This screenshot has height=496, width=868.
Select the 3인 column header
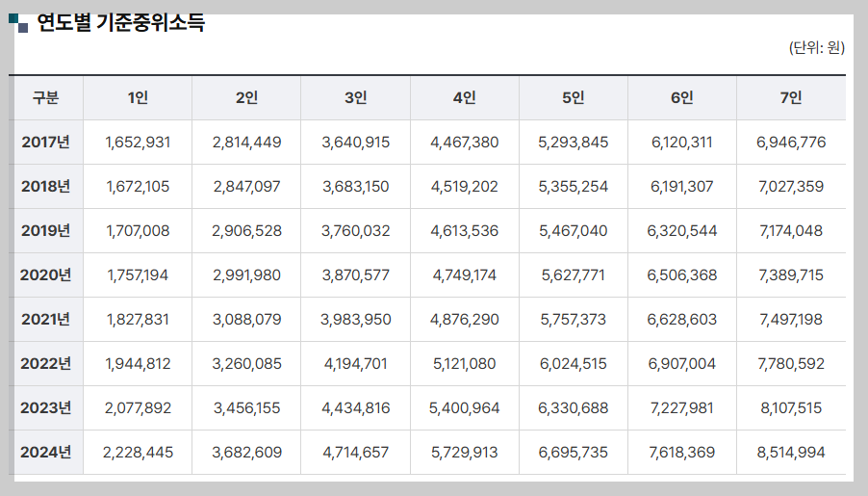(x=356, y=97)
